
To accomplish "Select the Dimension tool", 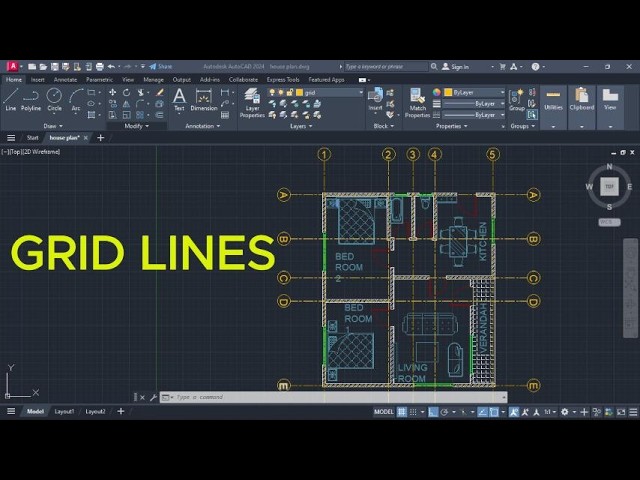I will point(204,100).
